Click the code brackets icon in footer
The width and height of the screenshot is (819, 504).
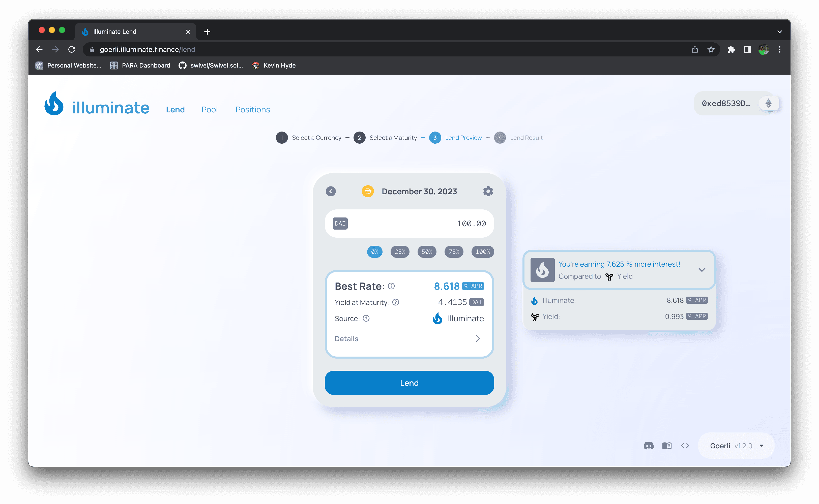pyautogui.click(x=685, y=446)
